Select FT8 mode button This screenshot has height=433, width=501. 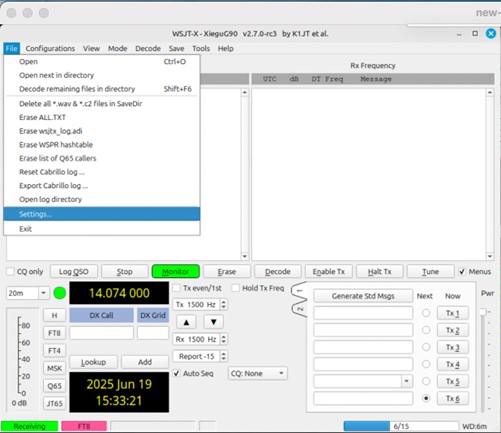tap(54, 333)
